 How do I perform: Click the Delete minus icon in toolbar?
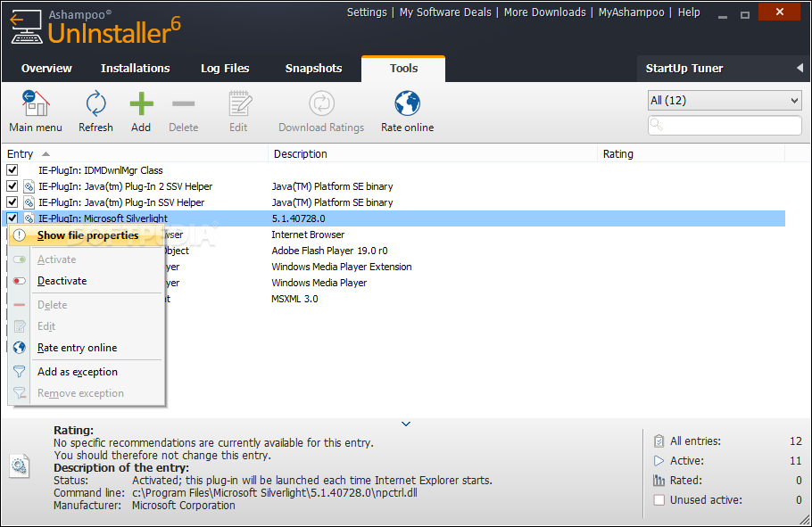[x=183, y=103]
